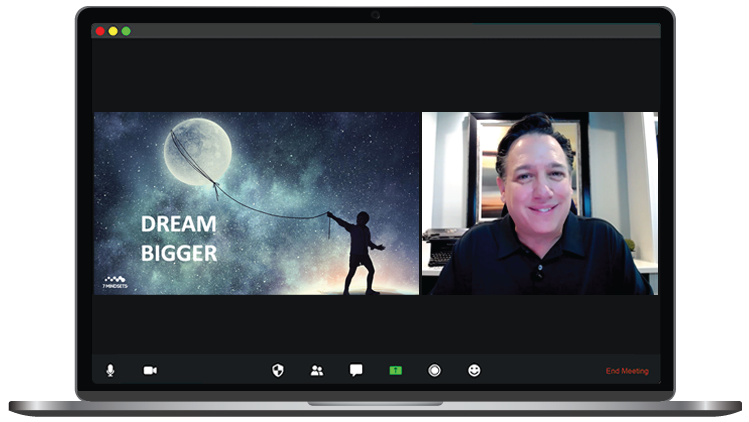Turn off the video camera

[x=150, y=370]
